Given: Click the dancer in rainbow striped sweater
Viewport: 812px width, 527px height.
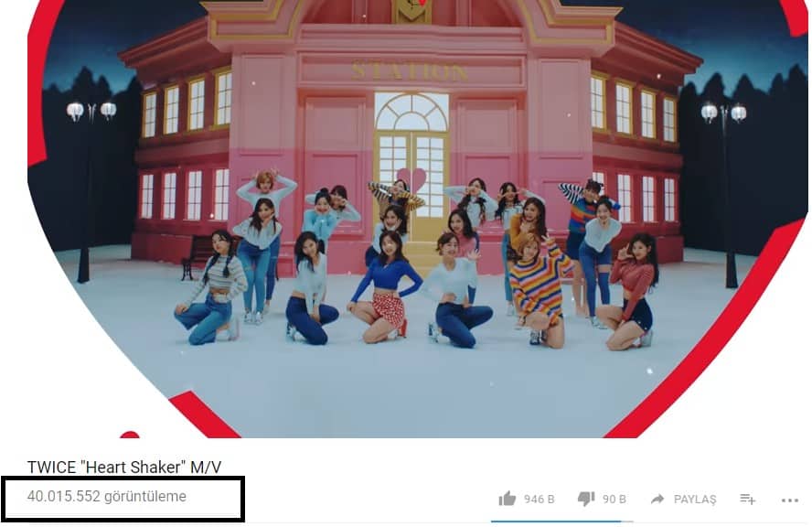Looking at the screenshot, I should click(537, 292).
